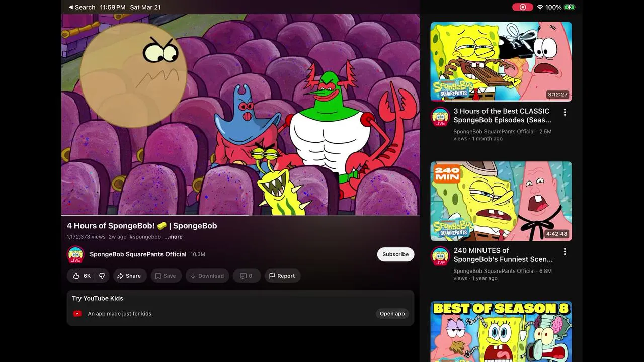644x362 pixels.
Task: Open SpongeBob SquarePants Official channel name
Action: click(x=138, y=254)
